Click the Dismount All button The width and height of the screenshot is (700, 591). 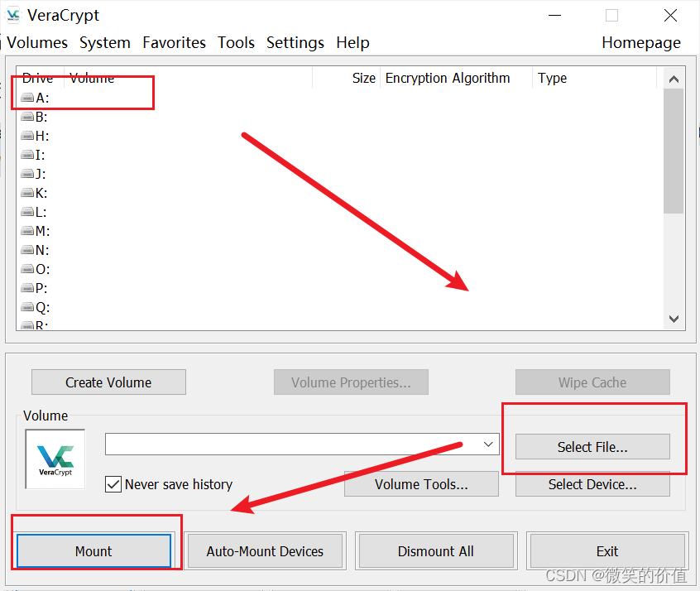pos(436,551)
